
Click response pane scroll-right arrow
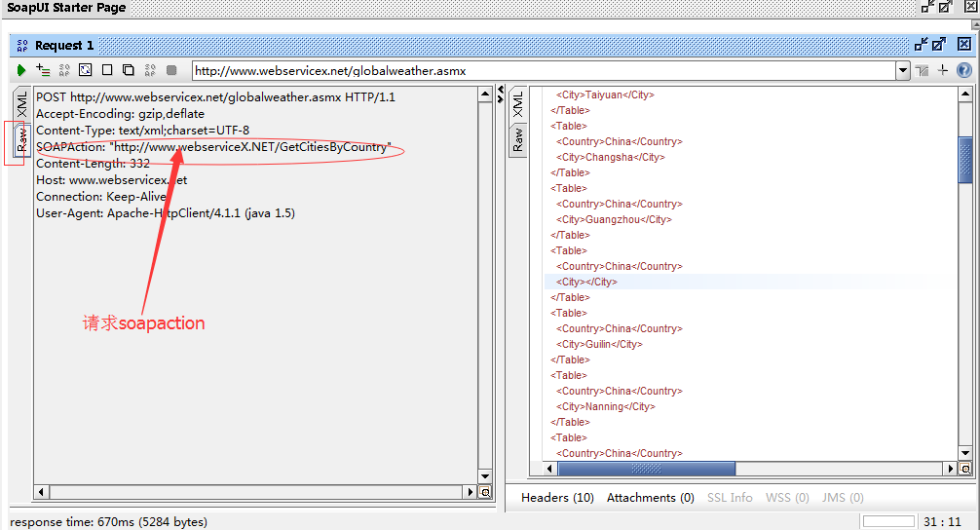(951, 468)
